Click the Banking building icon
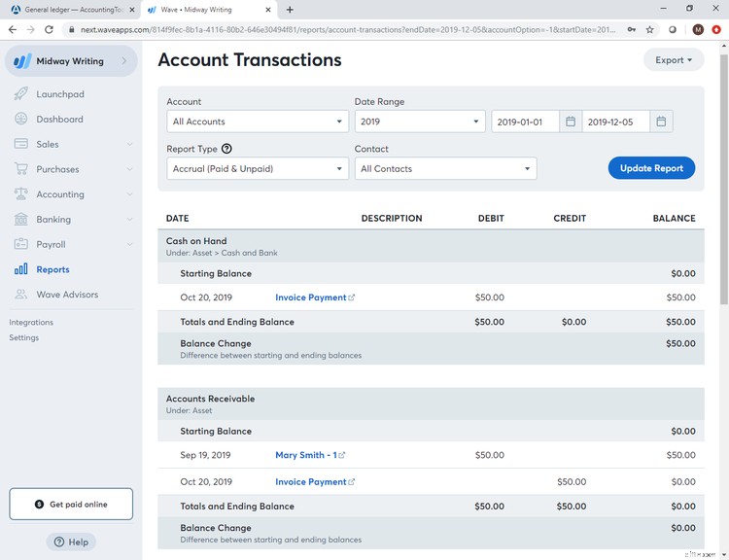Image resolution: width=729 pixels, height=560 pixels. point(21,219)
